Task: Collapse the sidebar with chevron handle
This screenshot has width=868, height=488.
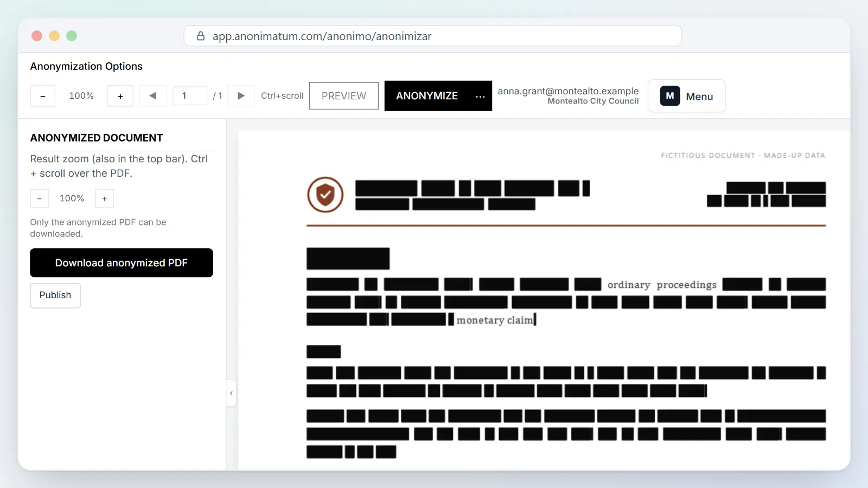Action: pos(232,393)
